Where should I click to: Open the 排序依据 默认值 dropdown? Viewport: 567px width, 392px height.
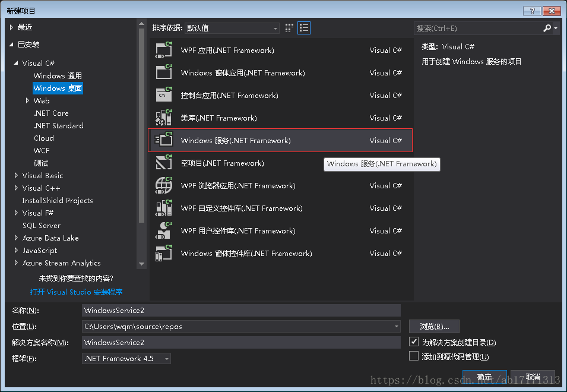232,28
